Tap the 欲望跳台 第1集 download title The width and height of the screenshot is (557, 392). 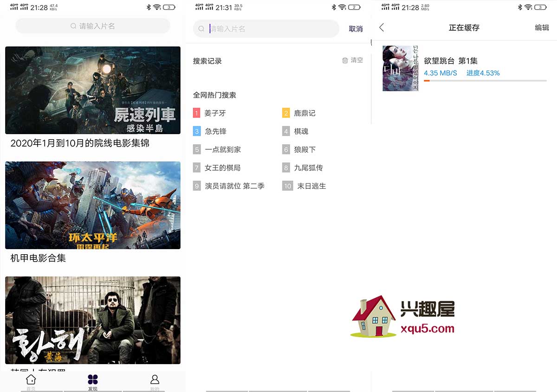[451, 61]
